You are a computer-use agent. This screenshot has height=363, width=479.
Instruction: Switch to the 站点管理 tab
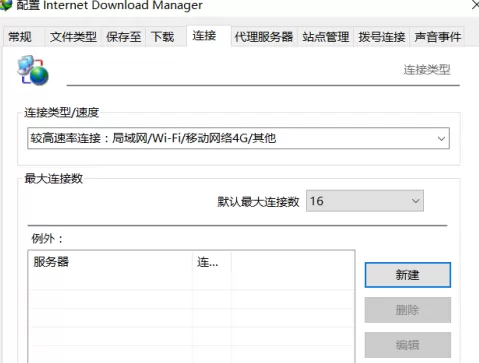[x=326, y=37]
